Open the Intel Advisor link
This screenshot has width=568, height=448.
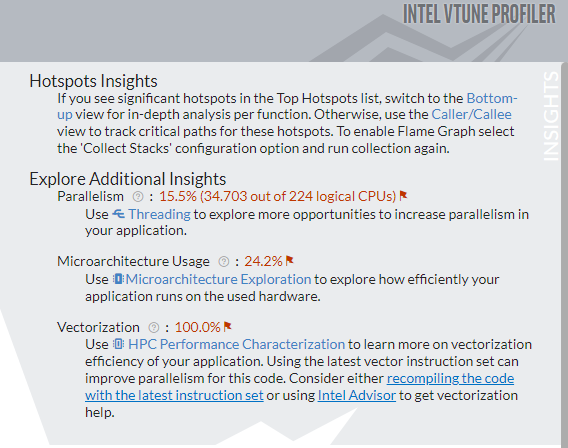click(x=356, y=395)
